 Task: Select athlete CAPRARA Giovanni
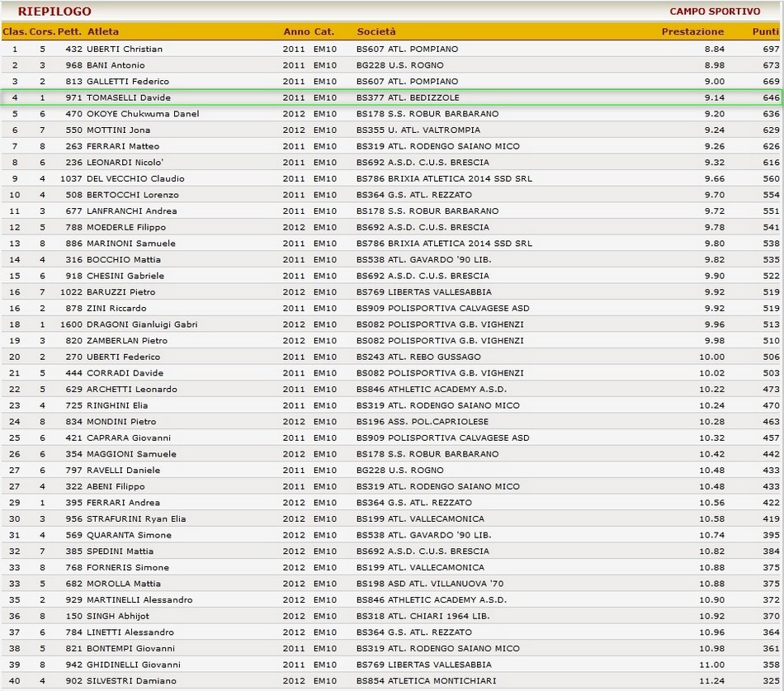pyautogui.click(x=129, y=438)
